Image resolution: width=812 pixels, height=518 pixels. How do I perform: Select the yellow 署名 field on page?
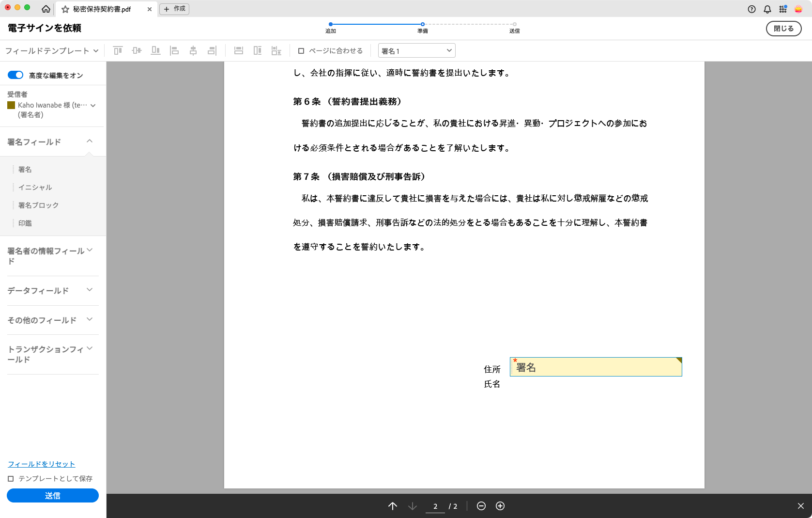596,367
